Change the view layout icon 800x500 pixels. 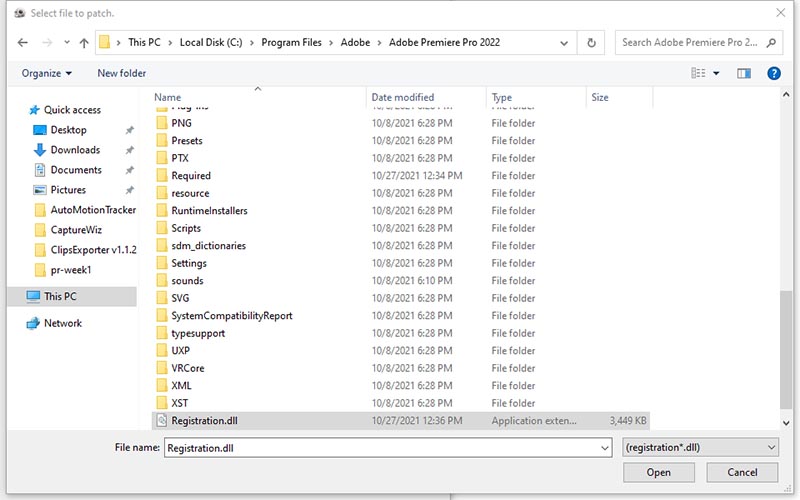coord(698,73)
